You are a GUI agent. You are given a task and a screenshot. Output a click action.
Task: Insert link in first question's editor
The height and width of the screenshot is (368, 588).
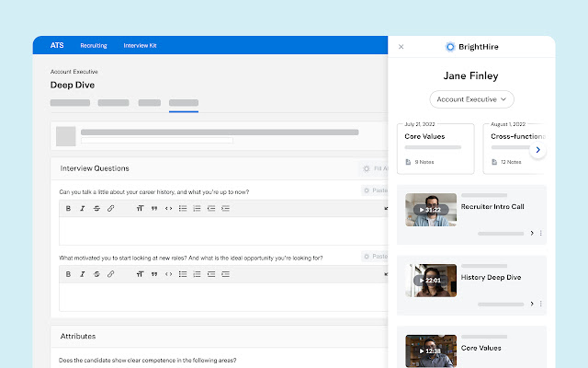pos(111,209)
